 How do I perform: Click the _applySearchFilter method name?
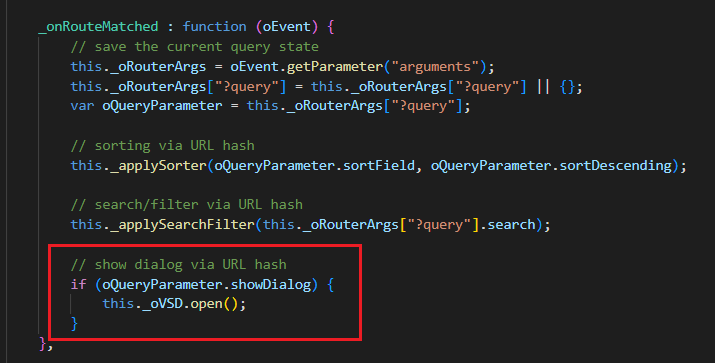[182, 224]
